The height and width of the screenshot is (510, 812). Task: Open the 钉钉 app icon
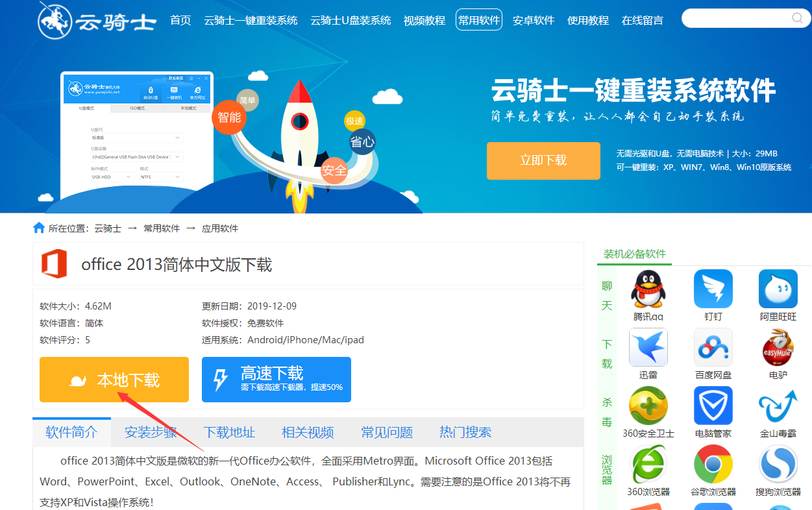[x=713, y=289]
